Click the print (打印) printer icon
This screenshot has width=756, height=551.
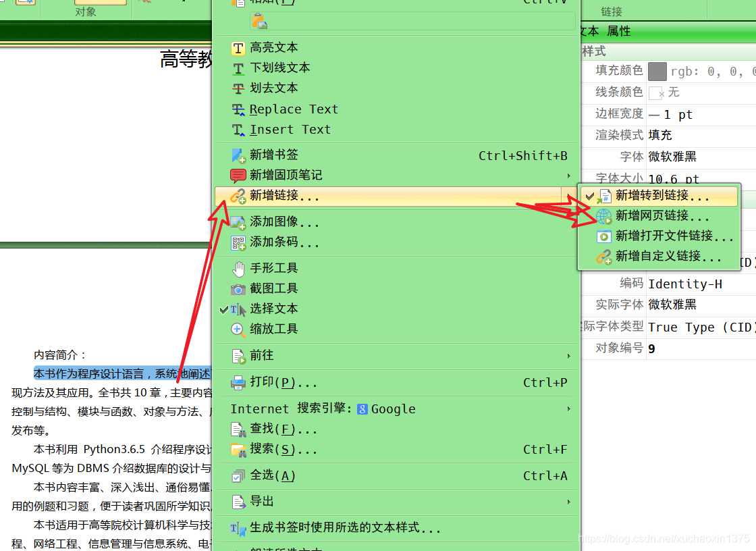pos(238,383)
